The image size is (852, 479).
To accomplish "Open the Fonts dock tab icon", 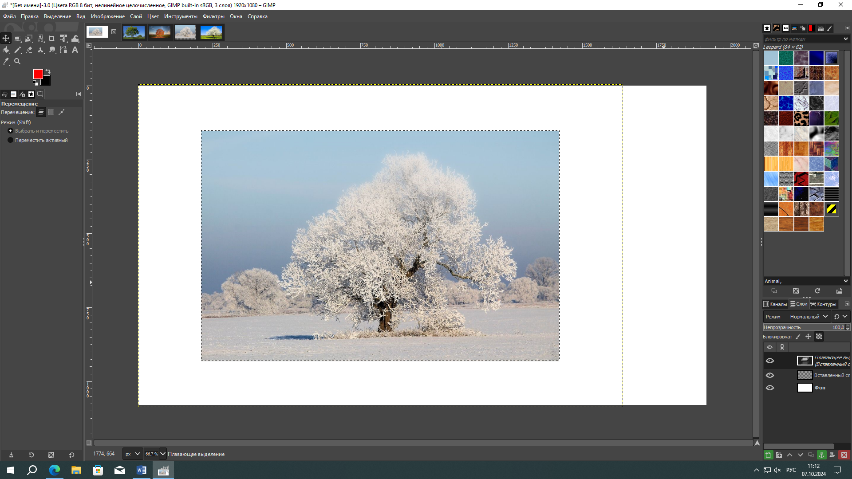I will coord(786,28).
